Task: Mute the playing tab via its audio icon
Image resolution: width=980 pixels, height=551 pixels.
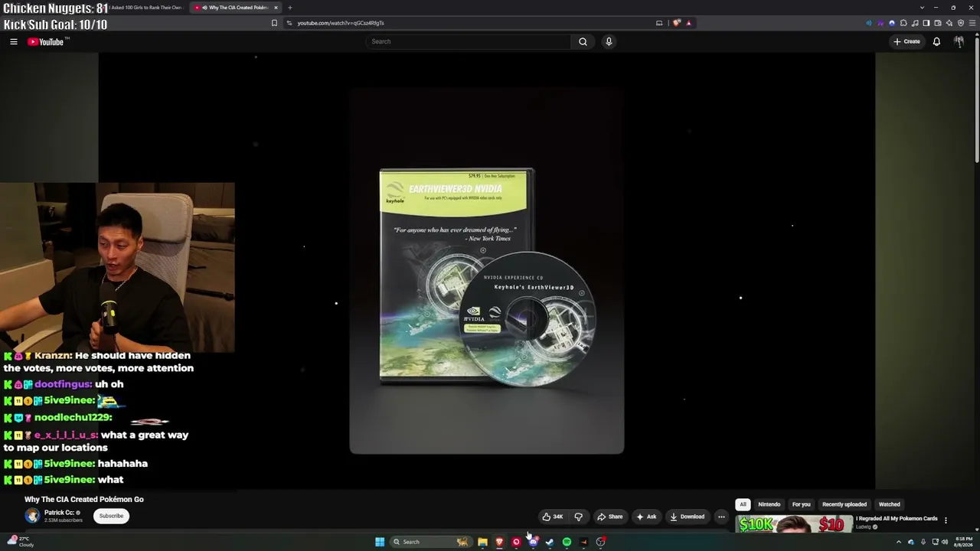Action: (x=204, y=8)
